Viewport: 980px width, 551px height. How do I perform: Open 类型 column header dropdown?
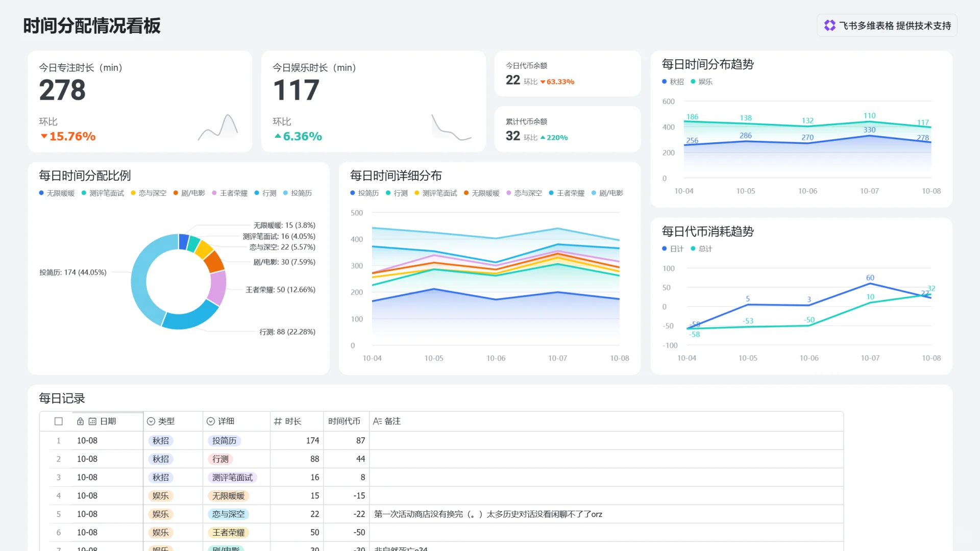coord(166,421)
